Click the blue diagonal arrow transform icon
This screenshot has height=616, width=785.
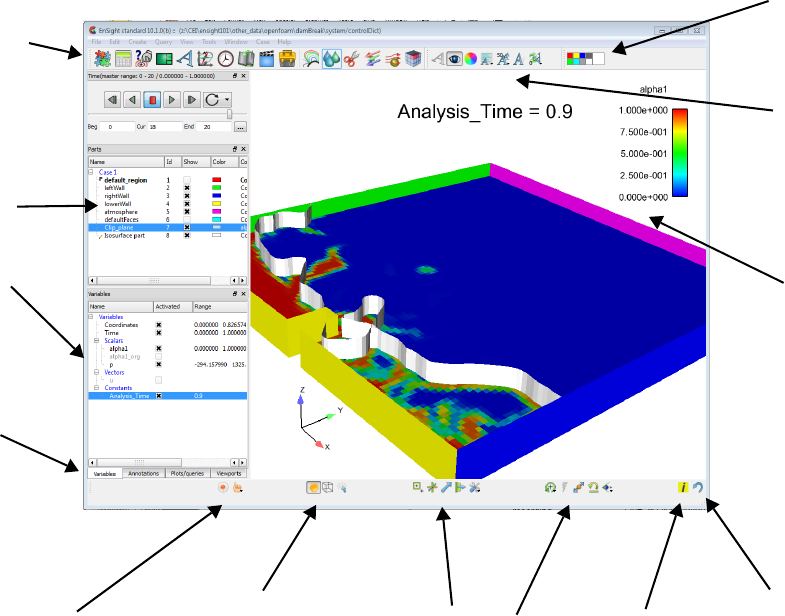tap(446, 487)
